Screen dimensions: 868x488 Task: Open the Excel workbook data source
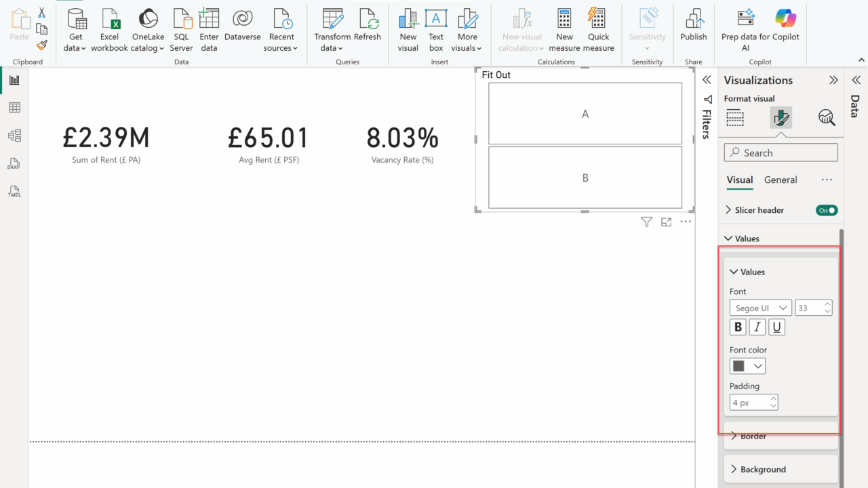tap(109, 30)
